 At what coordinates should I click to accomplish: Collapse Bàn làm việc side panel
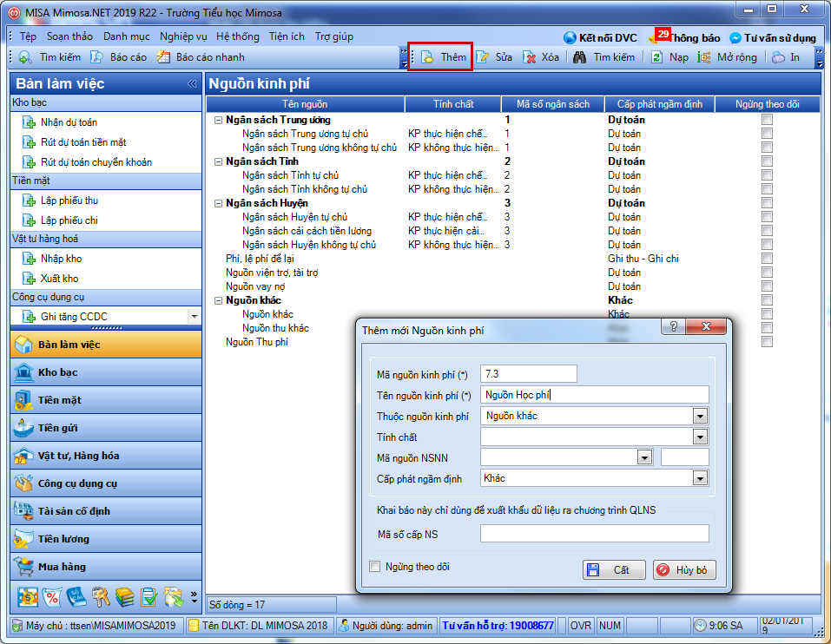[x=192, y=83]
